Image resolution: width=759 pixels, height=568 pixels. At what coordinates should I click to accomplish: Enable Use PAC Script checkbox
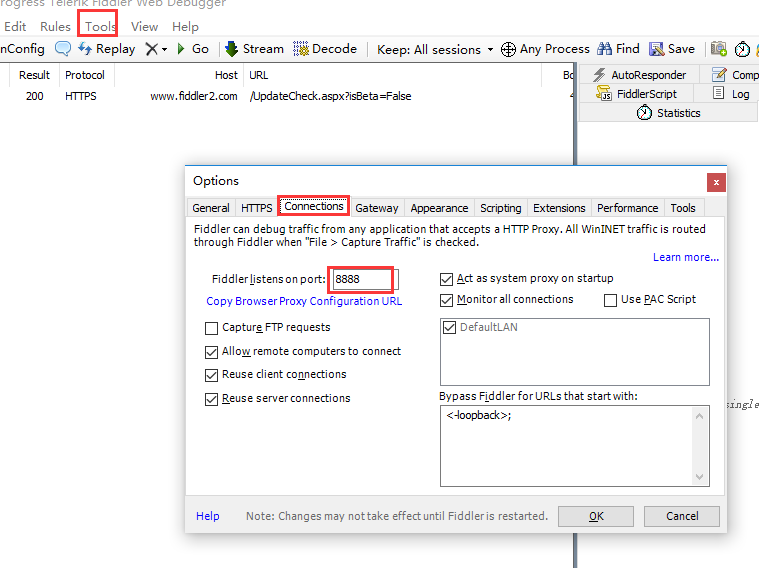tap(610, 300)
